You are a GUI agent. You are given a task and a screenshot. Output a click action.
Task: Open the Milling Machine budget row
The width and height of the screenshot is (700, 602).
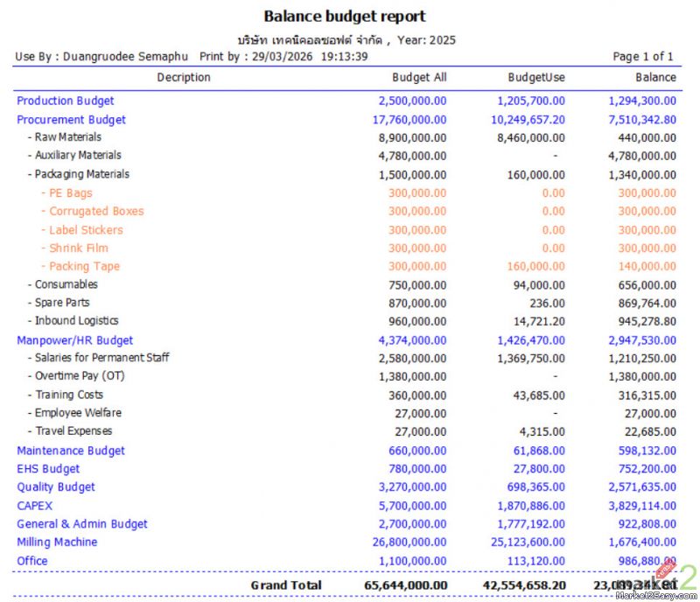[x=57, y=542]
